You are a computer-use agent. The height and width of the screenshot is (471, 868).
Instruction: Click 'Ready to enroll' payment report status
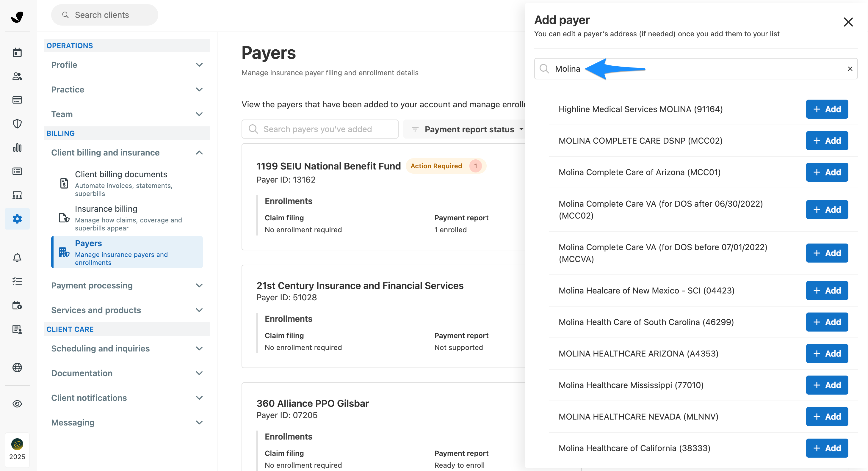point(459,465)
